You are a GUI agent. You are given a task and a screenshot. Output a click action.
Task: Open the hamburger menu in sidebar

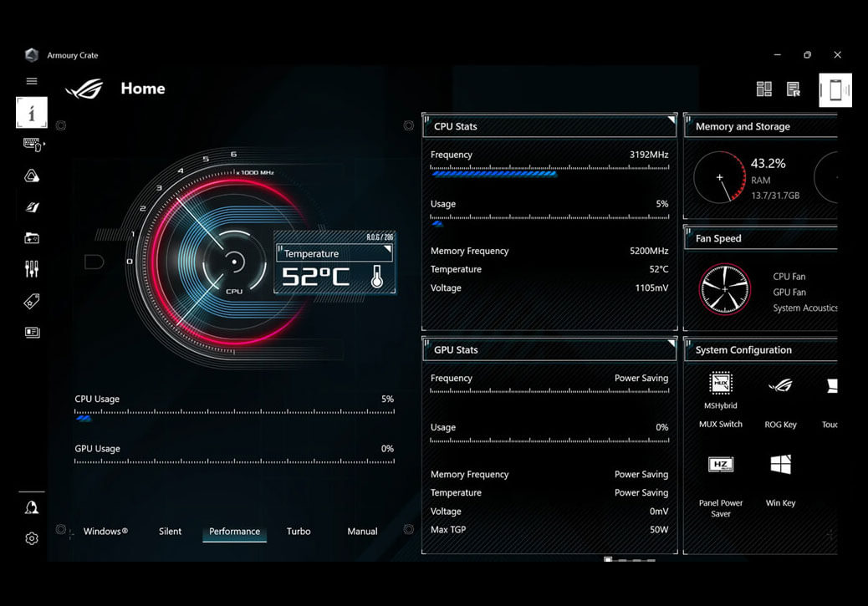32,81
